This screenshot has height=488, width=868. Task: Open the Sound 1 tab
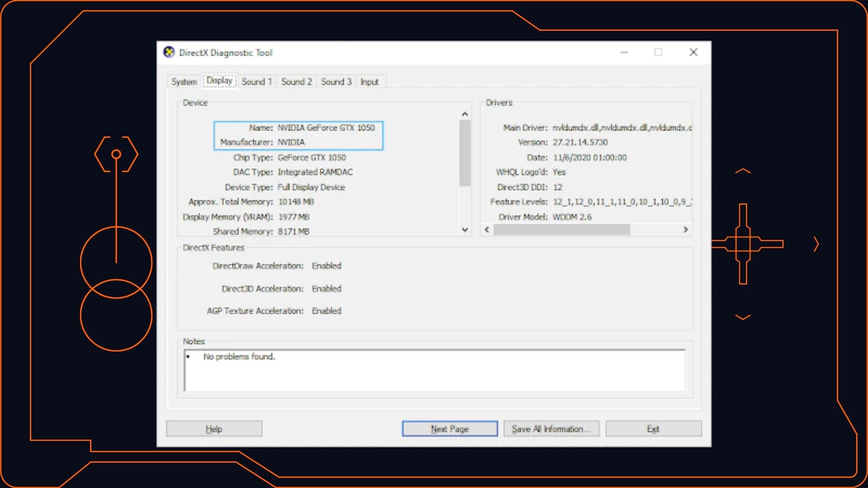[257, 82]
